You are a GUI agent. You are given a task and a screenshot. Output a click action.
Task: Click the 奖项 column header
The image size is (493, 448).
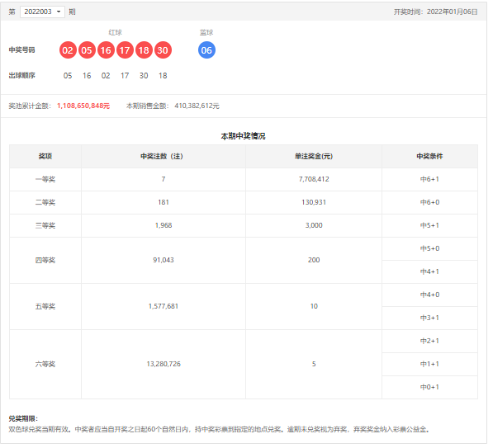(x=45, y=156)
